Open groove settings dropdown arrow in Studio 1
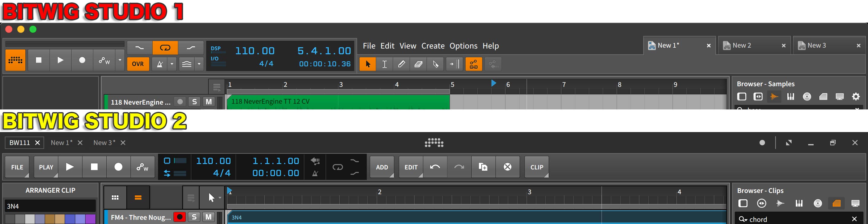 [199, 64]
